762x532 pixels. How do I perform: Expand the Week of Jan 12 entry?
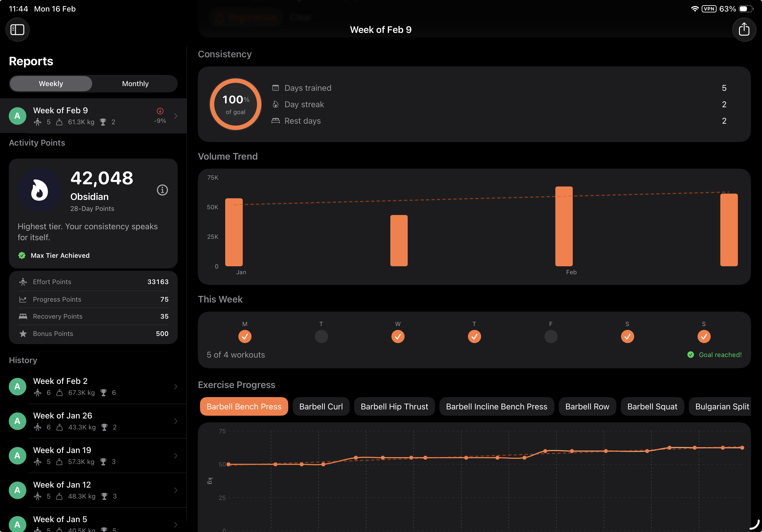pos(176,490)
